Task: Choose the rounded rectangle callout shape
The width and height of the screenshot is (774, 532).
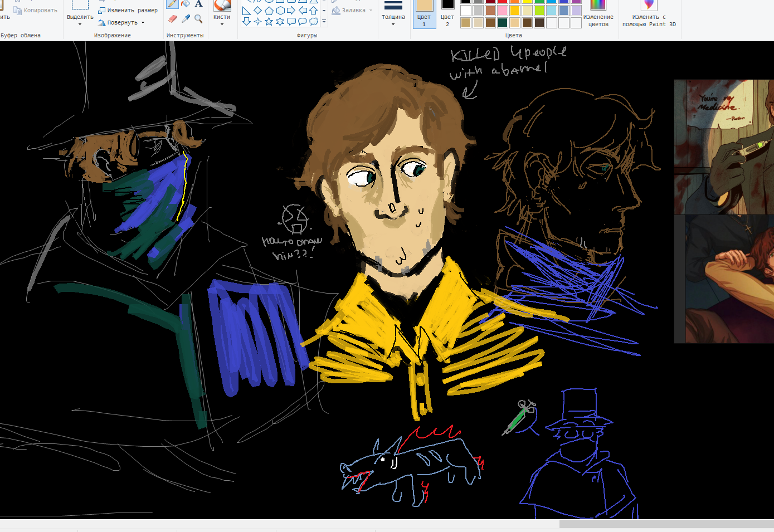Action: point(291,22)
